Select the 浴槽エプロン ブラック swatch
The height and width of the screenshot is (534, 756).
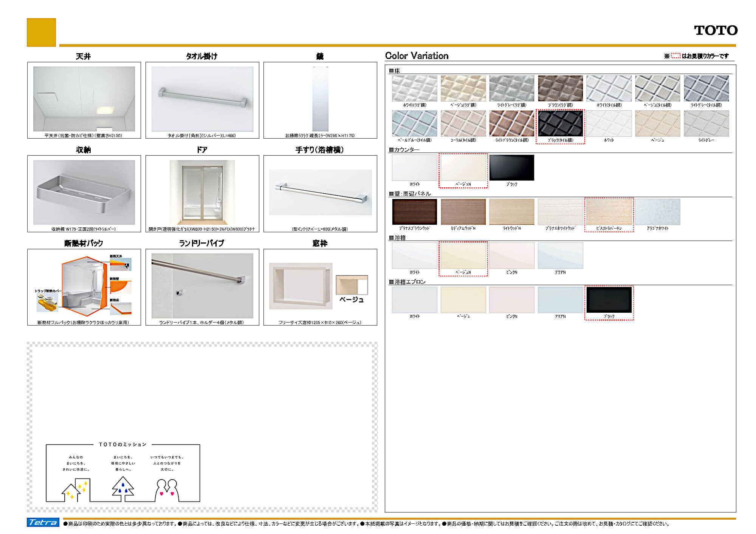(609, 300)
